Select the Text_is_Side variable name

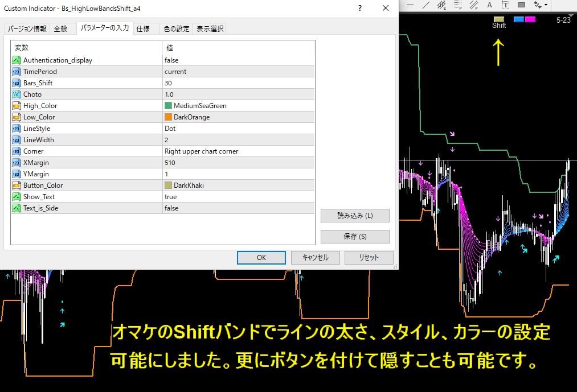pos(41,208)
